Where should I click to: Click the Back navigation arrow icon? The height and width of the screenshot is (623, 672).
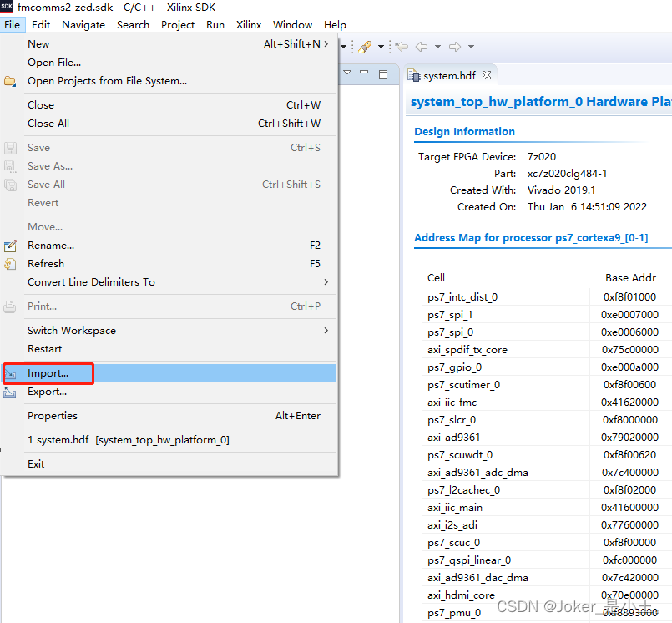coord(422,46)
